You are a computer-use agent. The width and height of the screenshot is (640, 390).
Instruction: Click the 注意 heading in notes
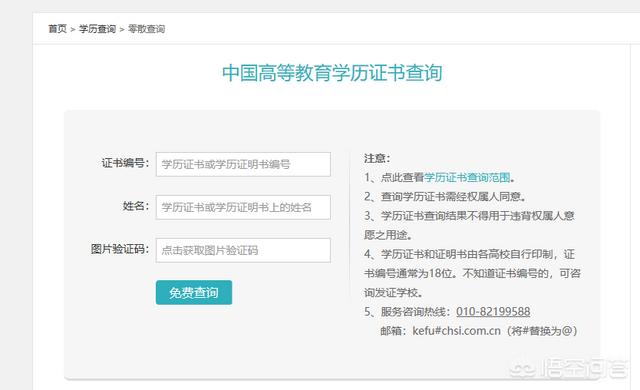[377, 158]
